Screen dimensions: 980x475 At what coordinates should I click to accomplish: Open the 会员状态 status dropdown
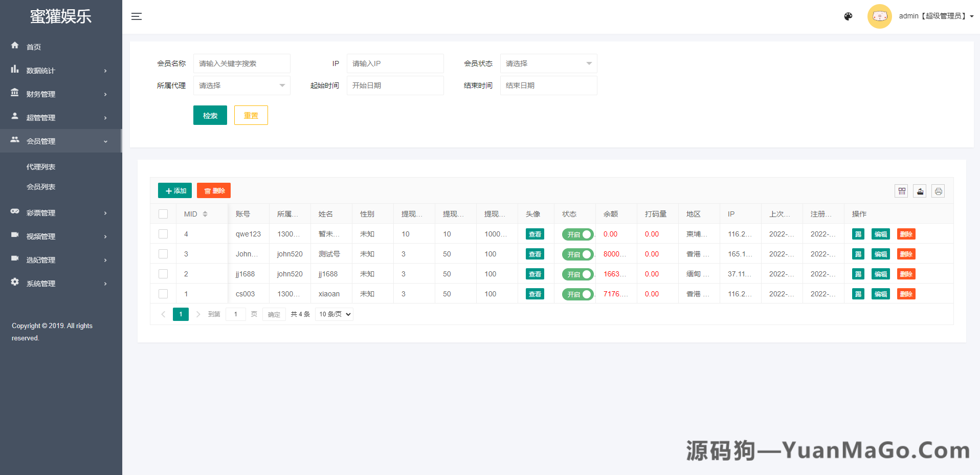point(548,63)
